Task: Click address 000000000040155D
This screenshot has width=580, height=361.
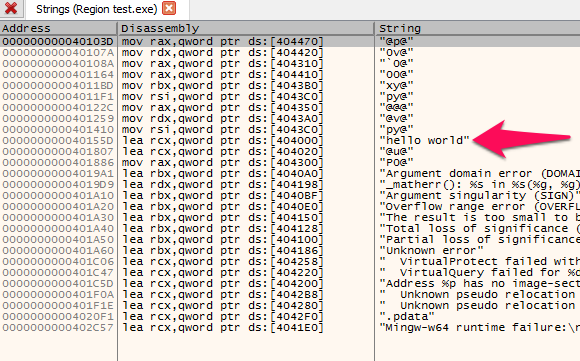Action: click(58, 141)
